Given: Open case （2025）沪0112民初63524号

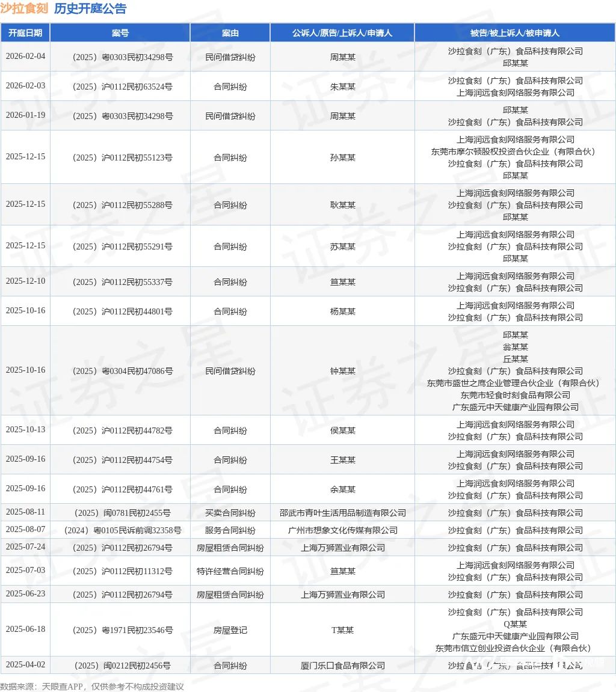Looking at the screenshot, I should pos(119,87).
